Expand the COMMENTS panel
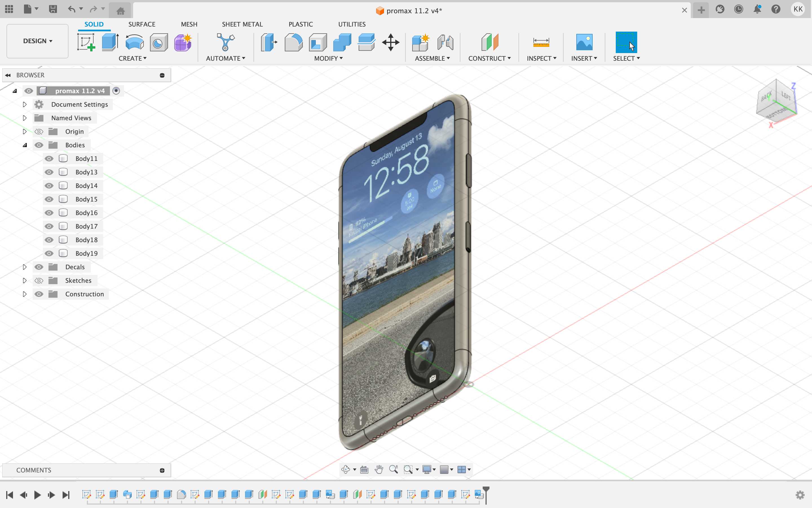 [162, 470]
